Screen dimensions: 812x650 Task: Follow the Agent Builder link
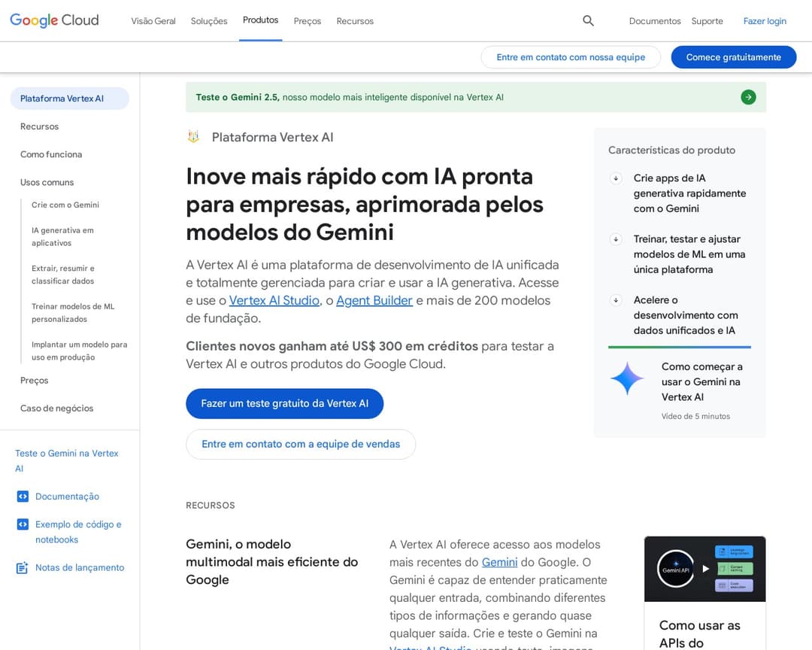pos(374,301)
